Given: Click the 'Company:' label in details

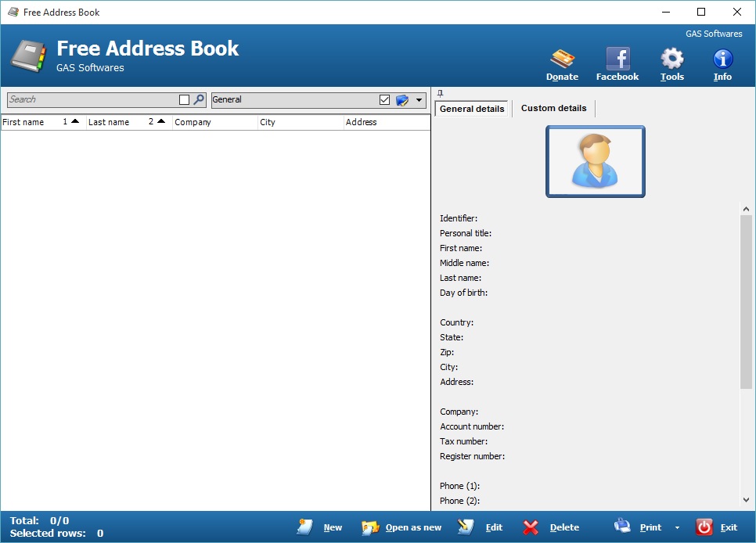Looking at the screenshot, I should click(459, 412).
